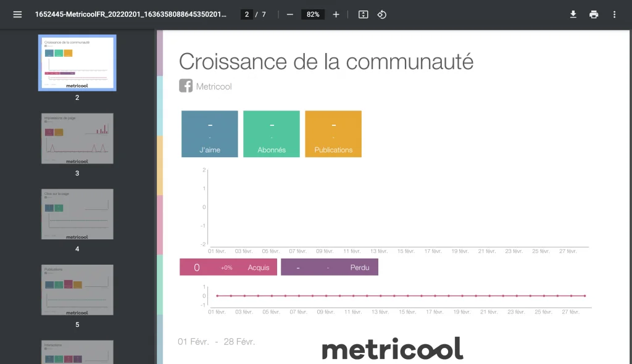Click the 'Croissance de la communauté' heading

[326, 62]
